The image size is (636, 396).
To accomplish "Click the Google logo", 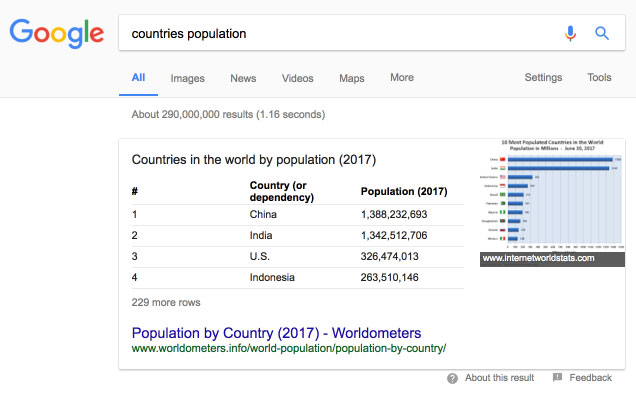I will click(x=57, y=33).
